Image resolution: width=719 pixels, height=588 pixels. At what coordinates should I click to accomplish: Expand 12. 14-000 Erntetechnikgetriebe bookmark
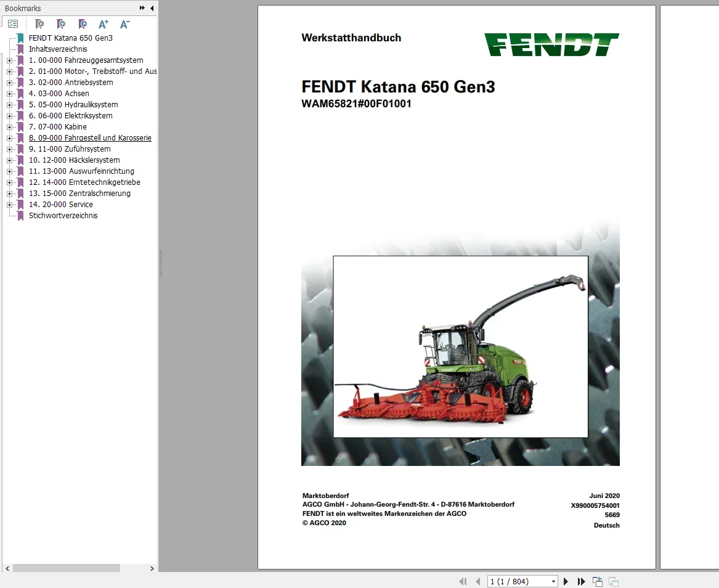9,182
